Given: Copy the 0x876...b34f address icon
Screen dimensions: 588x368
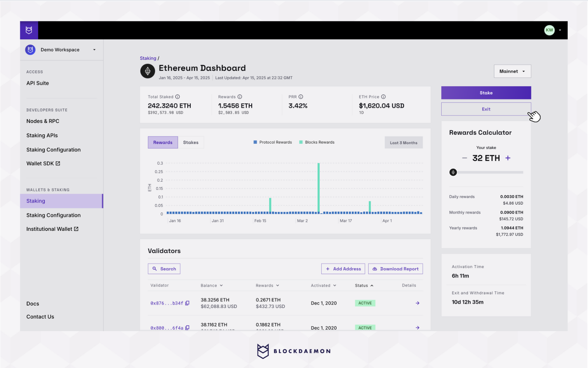Looking at the screenshot, I should pos(187,303).
